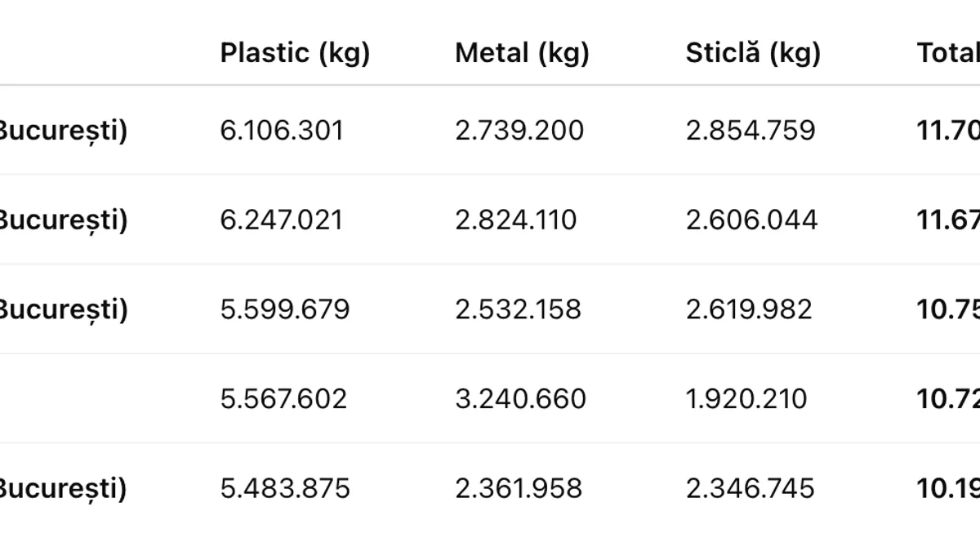Click metal amount 2.532.158
This screenshot has width=980, height=551.
pos(519,310)
